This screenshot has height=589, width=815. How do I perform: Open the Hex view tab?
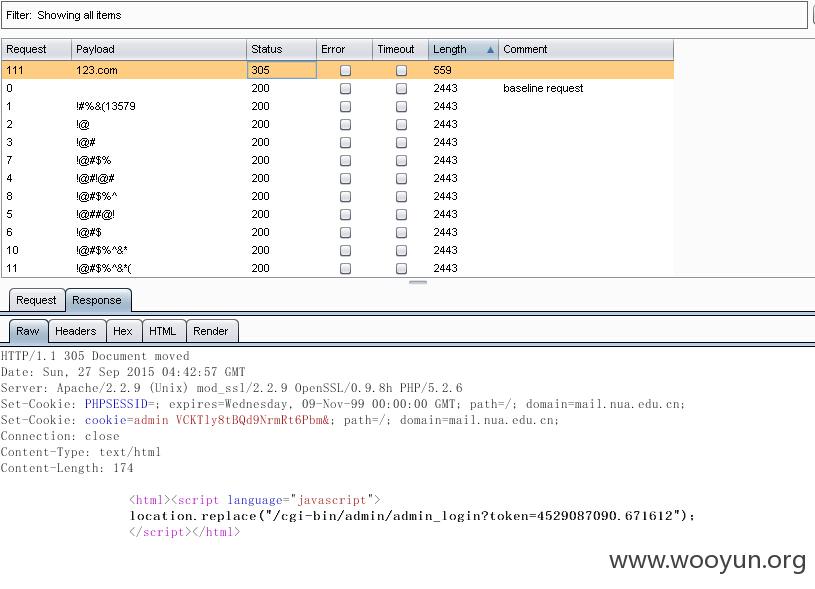click(x=123, y=331)
